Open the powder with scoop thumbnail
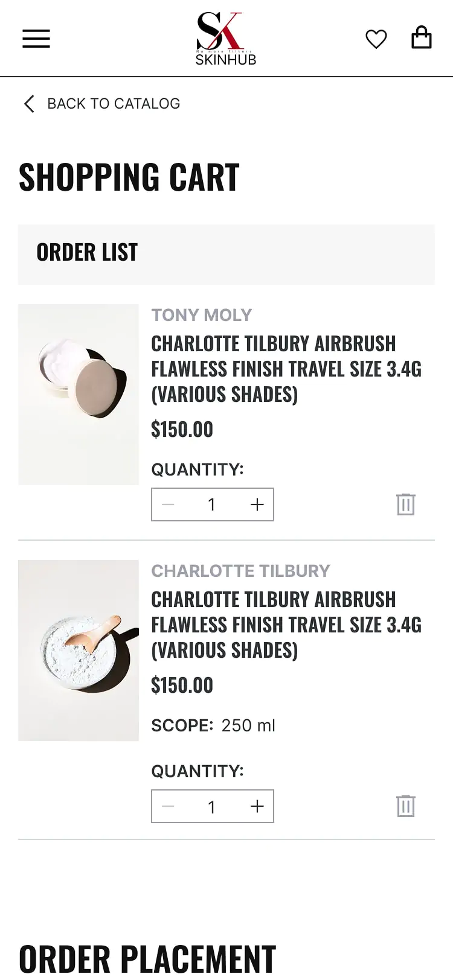 (x=79, y=651)
